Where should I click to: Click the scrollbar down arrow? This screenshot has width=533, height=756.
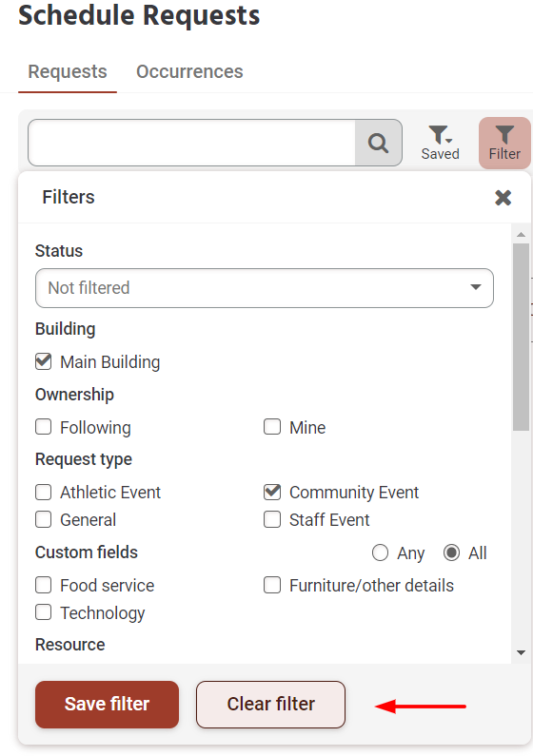coord(521,652)
